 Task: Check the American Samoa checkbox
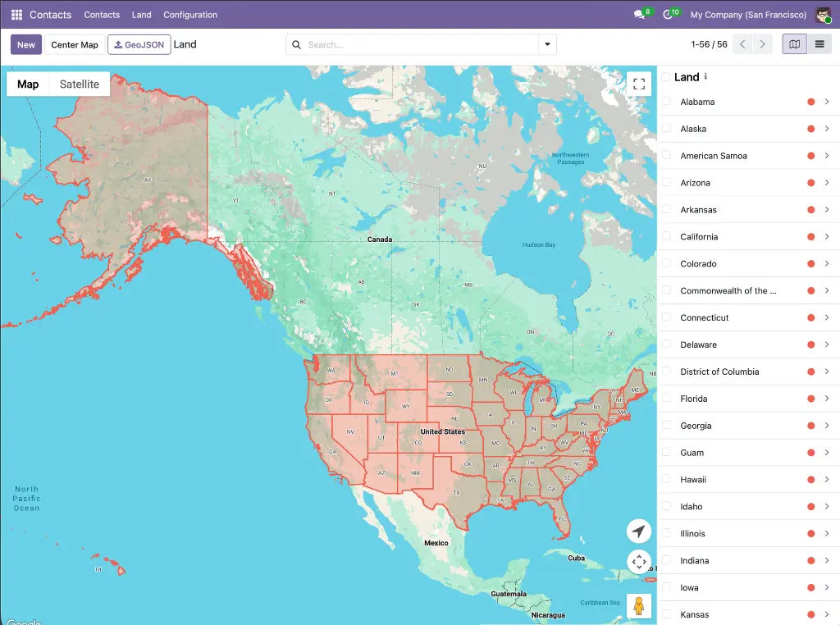tap(666, 155)
